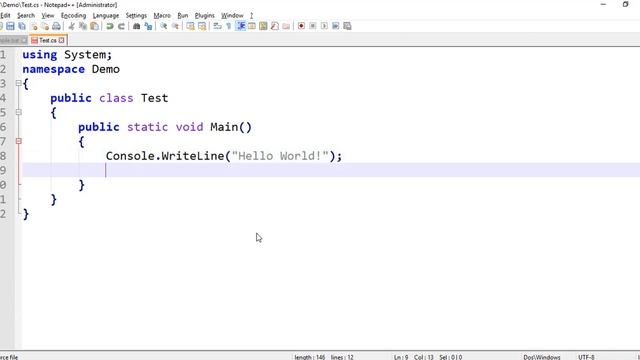Open the Macro menu

coord(162,16)
